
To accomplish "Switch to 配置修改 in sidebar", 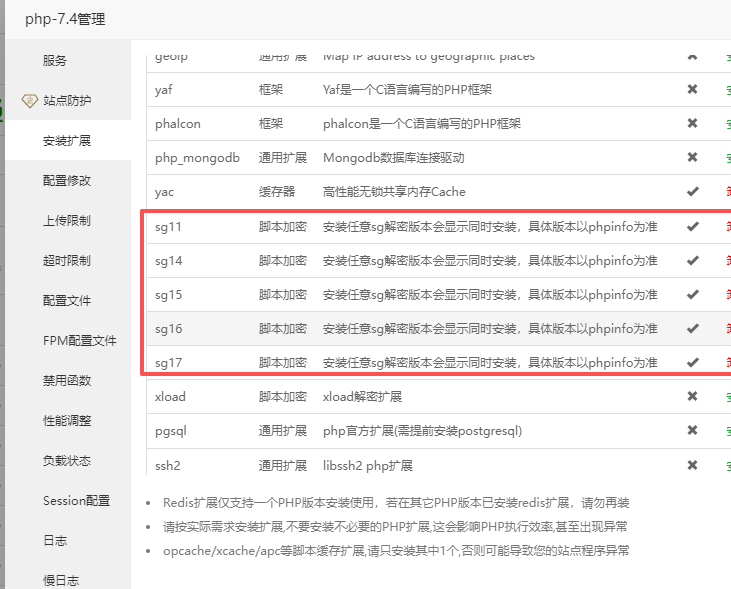I will (68, 180).
